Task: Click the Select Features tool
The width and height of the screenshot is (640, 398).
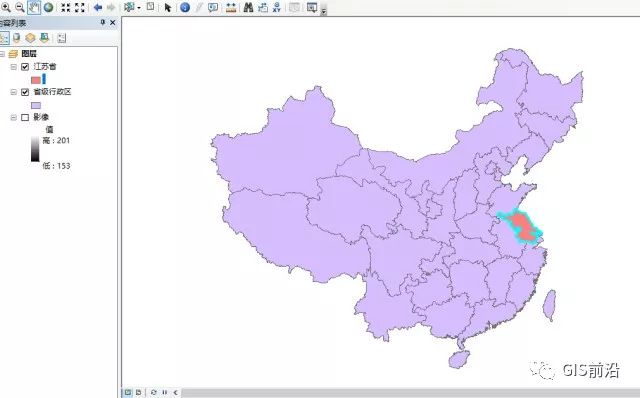Action: [129, 7]
